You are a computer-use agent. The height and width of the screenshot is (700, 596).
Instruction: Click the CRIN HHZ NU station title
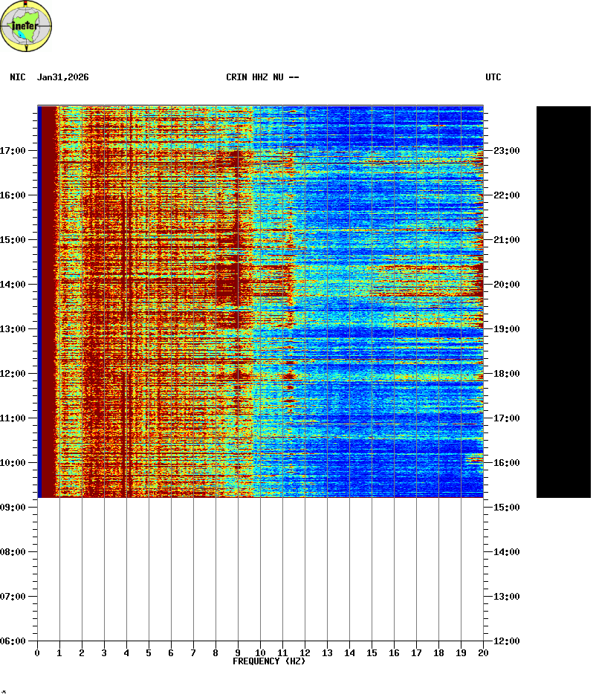262,77
